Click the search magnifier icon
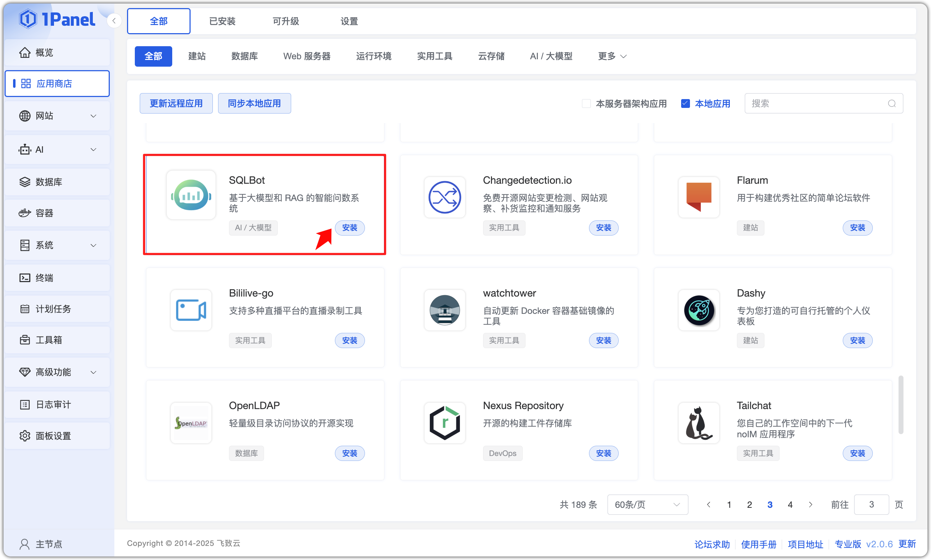Viewport: 931px width, 560px height. pyautogui.click(x=892, y=104)
